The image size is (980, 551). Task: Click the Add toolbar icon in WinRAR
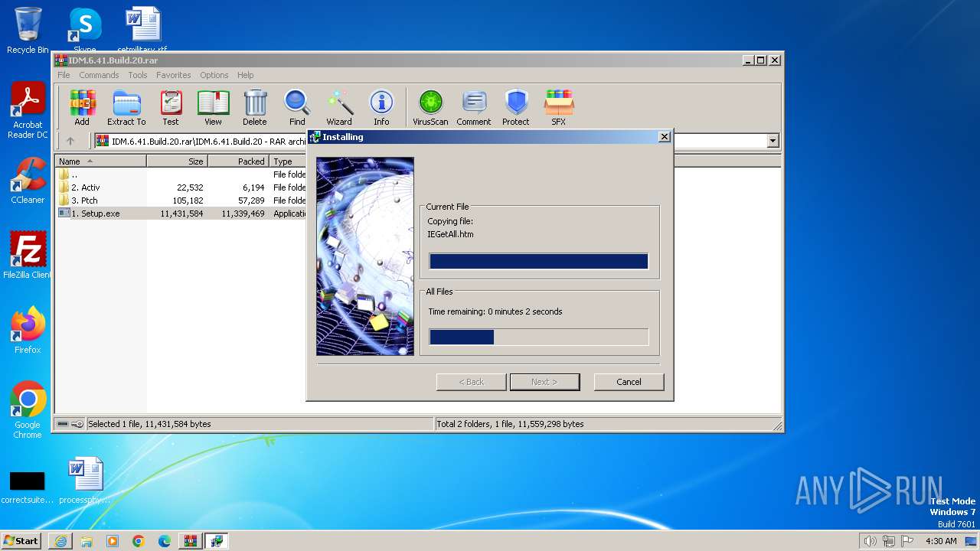pyautogui.click(x=82, y=107)
